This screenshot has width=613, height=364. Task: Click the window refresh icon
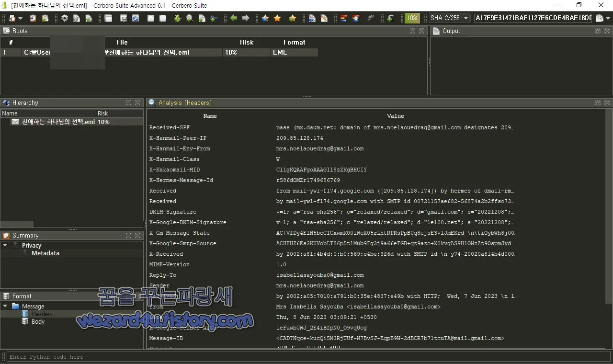tap(136, 18)
